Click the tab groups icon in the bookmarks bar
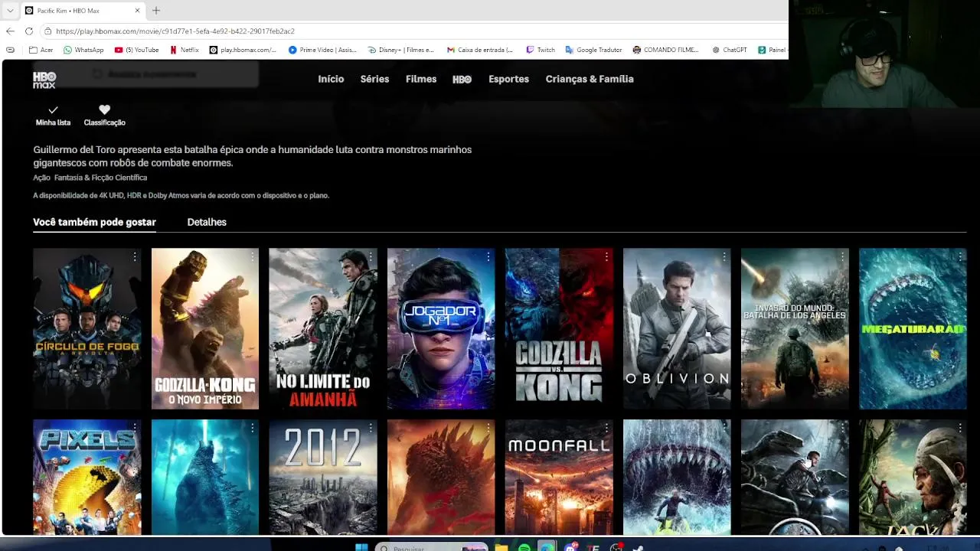This screenshot has height=551, width=980. 10,50
